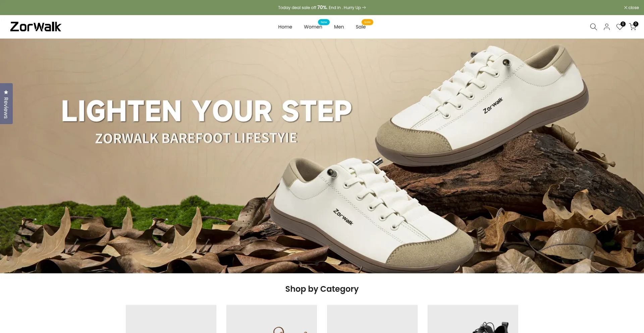Select the first category thumbnail
The height and width of the screenshot is (333, 644).
pyautogui.click(x=171, y=319)
